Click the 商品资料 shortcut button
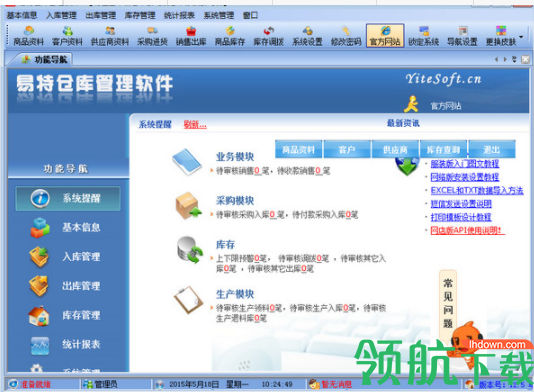 298,150
